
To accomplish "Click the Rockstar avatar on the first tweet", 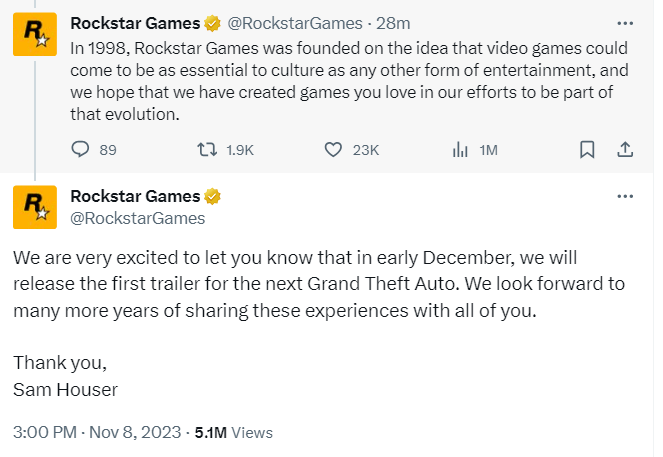I will point(35,34).
